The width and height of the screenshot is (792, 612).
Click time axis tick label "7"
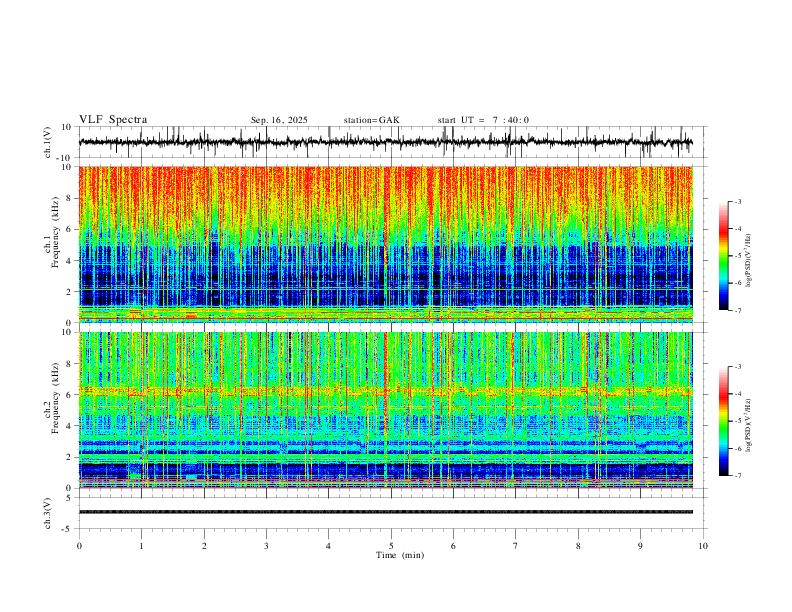pos(516,546)
